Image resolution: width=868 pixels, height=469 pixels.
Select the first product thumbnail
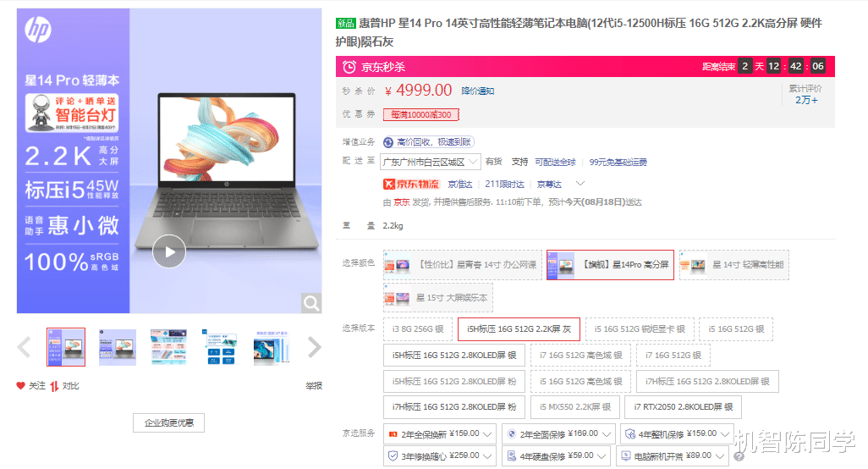66,347
